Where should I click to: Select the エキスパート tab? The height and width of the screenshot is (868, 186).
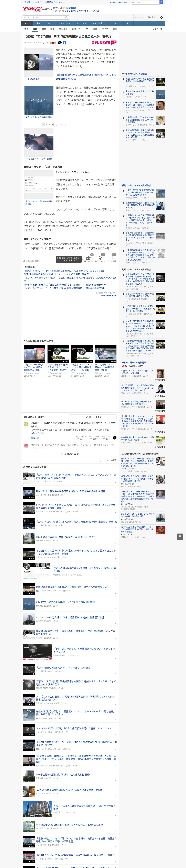(64, 24)
